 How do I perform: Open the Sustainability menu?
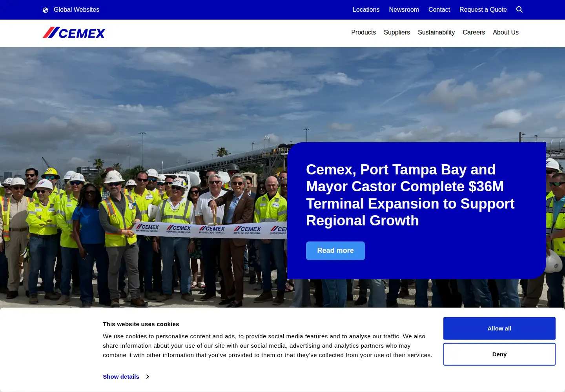point(436,33)
